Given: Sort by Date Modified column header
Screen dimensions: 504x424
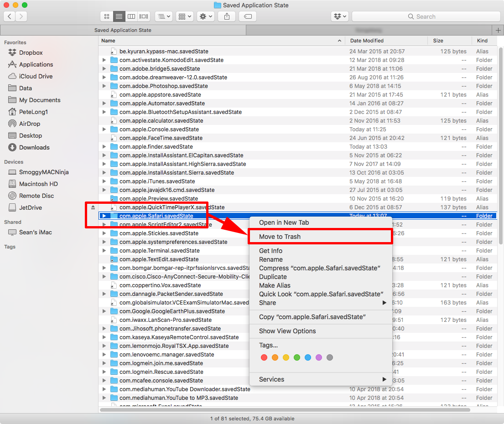Looking at the screenshot, I should click(x=386, y=41).
